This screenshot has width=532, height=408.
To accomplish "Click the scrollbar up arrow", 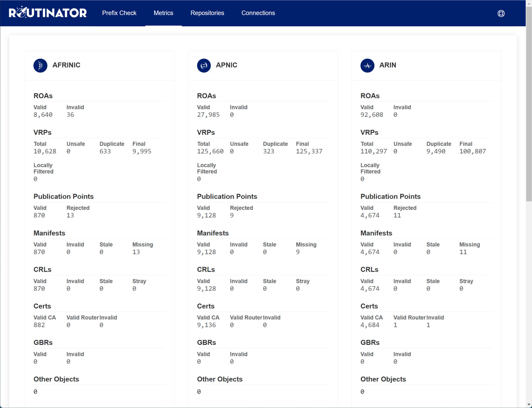I will (529, 3).
